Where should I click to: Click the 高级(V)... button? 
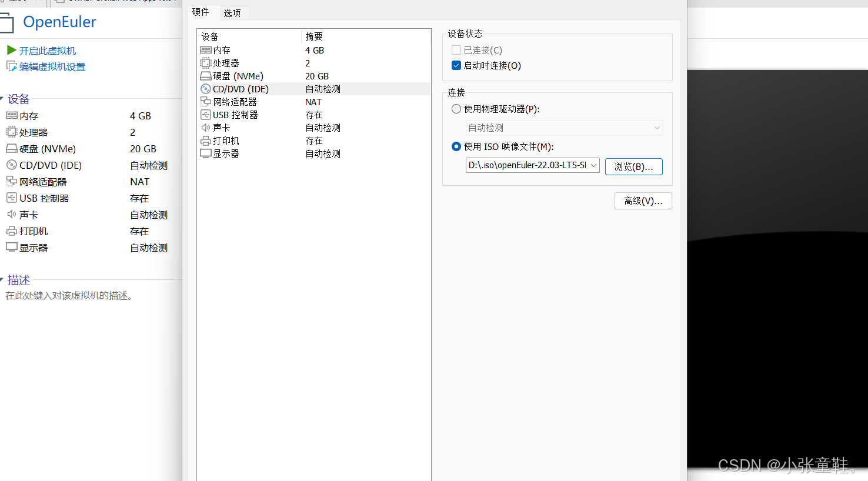(643, 201)
